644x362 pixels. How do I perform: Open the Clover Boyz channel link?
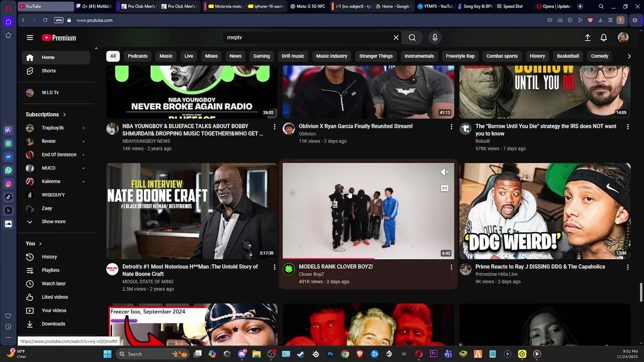[311, 275]
